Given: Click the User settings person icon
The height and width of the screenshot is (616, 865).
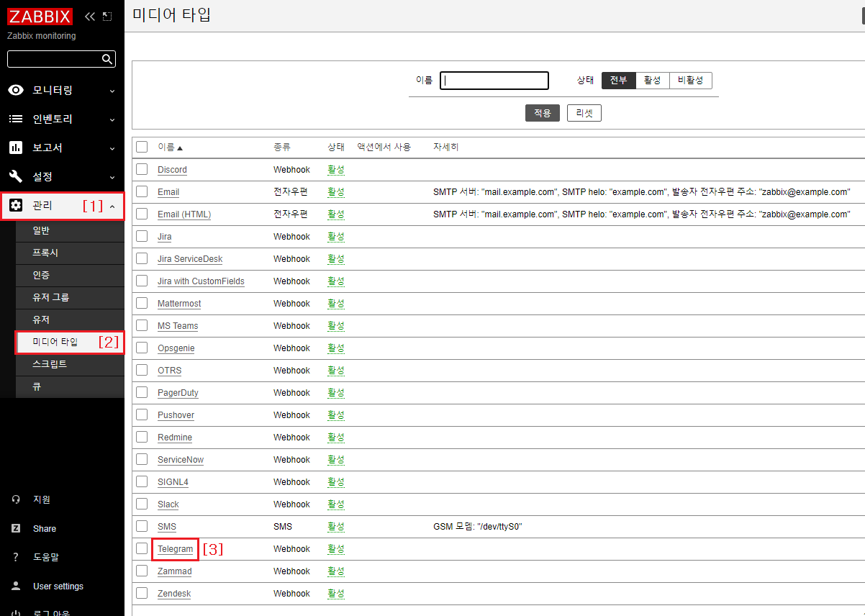Looking at the screenshot, I should pyautogui.click(x=16, y=586).
